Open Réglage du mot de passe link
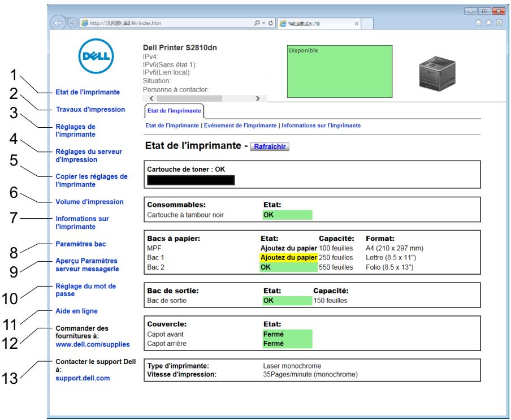This screenshot has width=511, height=420. point(86,289)
